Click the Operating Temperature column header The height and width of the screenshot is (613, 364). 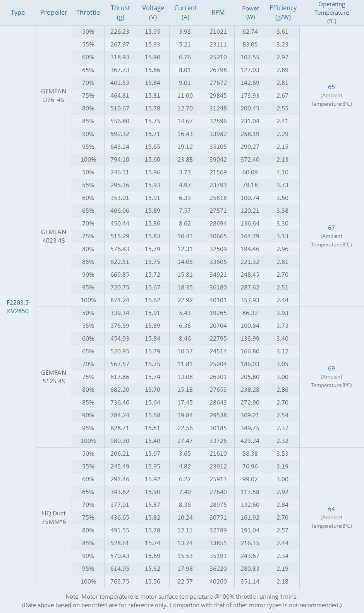point(331,12)
